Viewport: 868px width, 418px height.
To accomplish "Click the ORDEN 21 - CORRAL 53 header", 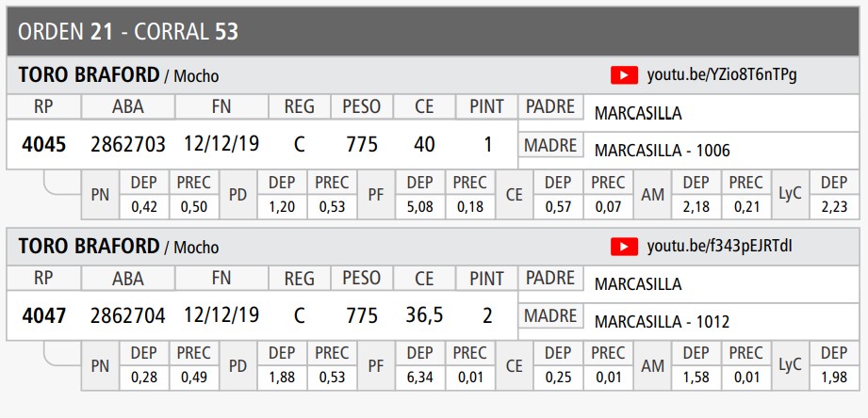I will point(127,31).
